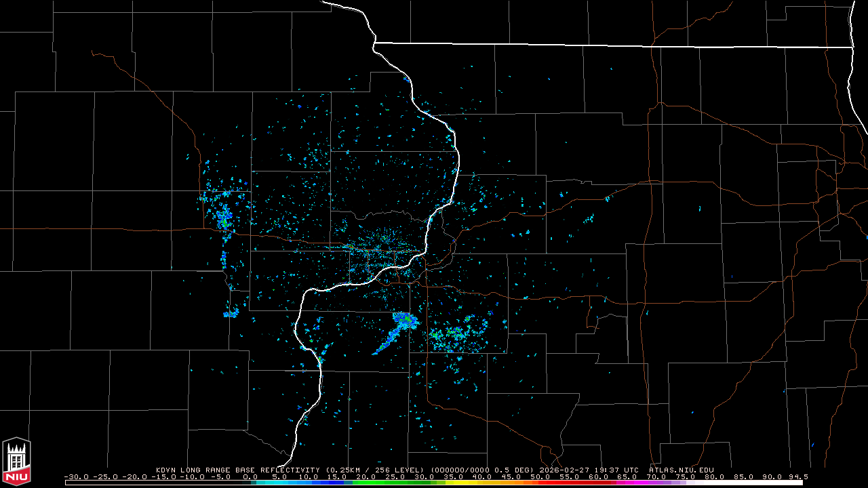Click the '80.0' scale label
Viewport: 868px width, 488px height.
[x=714, y=476]
